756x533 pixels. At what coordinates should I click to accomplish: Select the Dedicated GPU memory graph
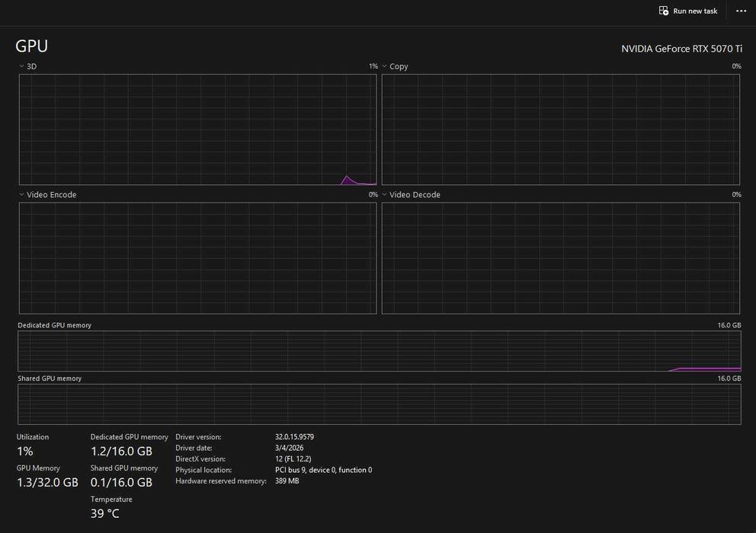click(x=379, y=351)
